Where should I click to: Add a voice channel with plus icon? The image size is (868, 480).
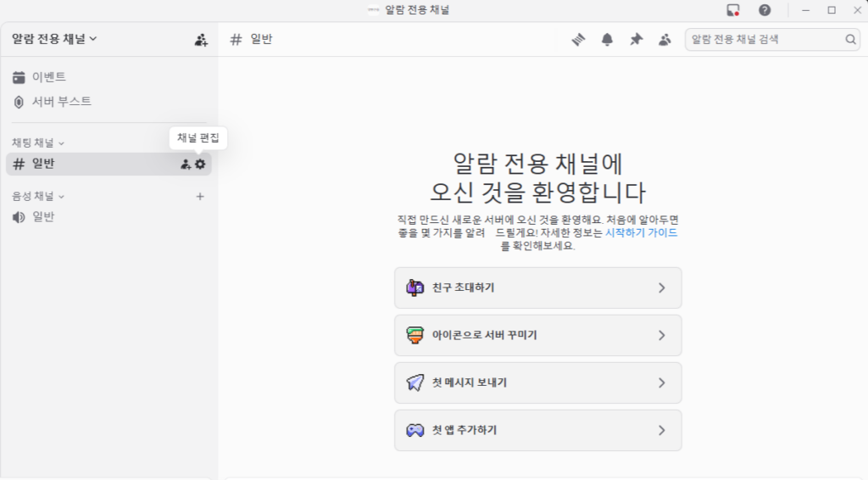[x=200, y=197]
